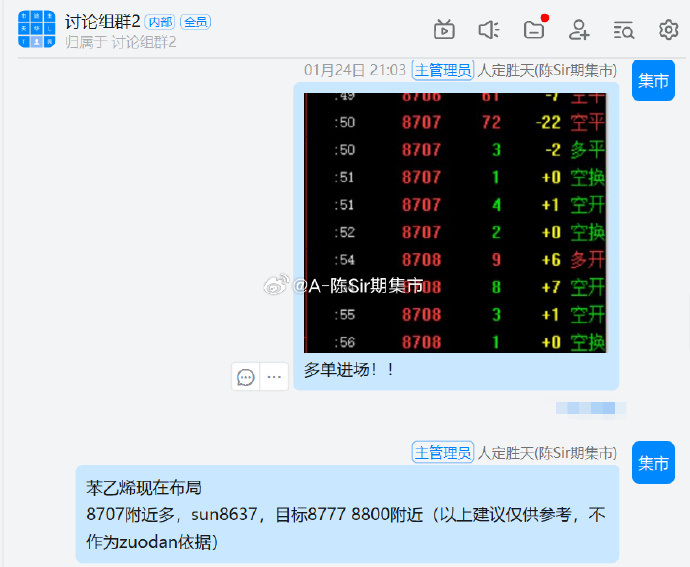Open the live broadcast TV icon

(x=444, y=30)
